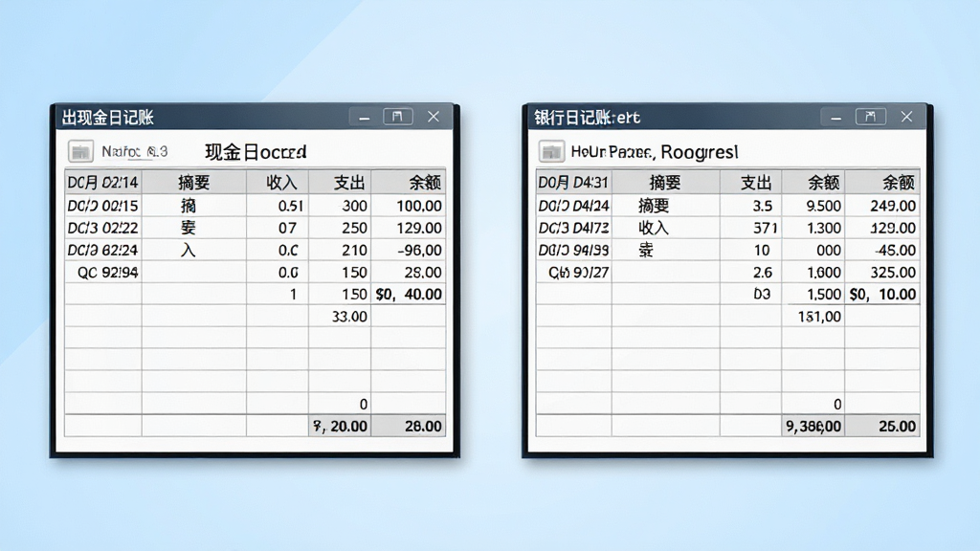Click the ledger icon in the 银行日记账 toolbar
980x551 pixels.
click(551, 151)
